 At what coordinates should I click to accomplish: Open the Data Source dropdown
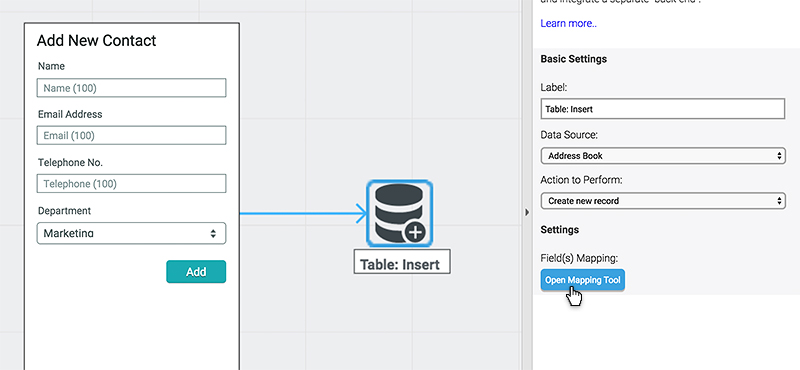[662, 156]
